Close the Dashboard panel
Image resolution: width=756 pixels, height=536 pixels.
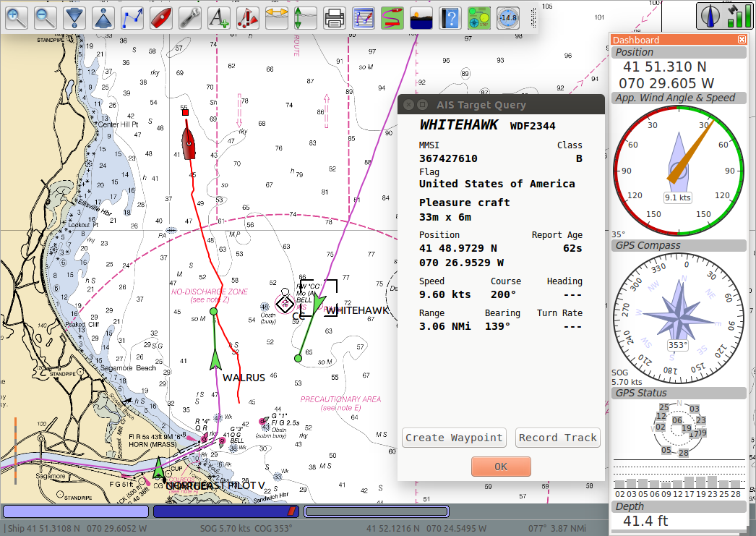pyautogui.click(x=742, y=40)
